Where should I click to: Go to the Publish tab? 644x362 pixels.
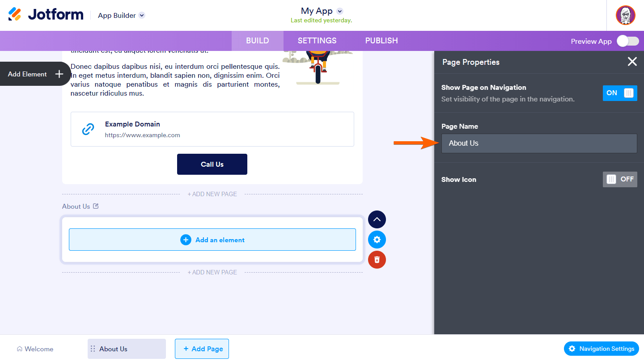point(381,41)
